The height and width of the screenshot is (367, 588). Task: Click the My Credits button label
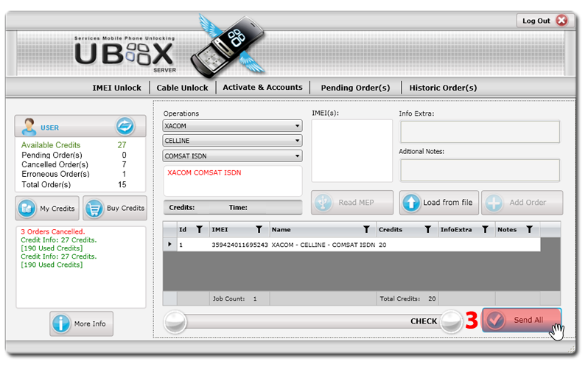[57, 209]
